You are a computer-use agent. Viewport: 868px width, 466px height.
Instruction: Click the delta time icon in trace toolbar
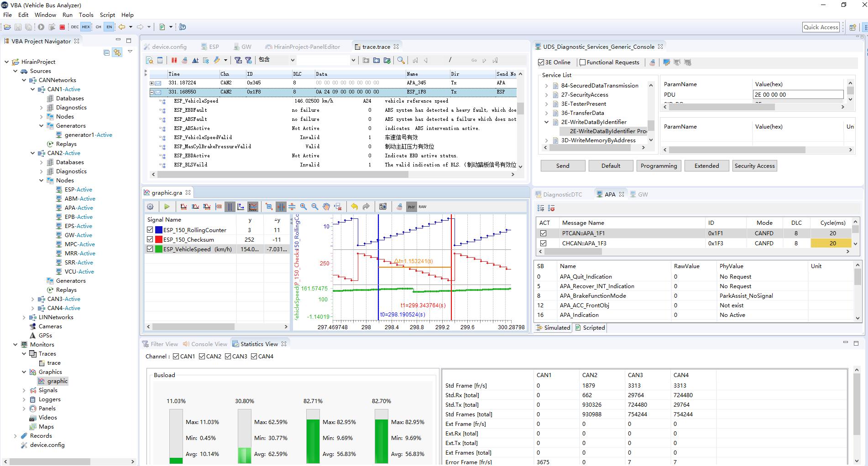(195, 60)
